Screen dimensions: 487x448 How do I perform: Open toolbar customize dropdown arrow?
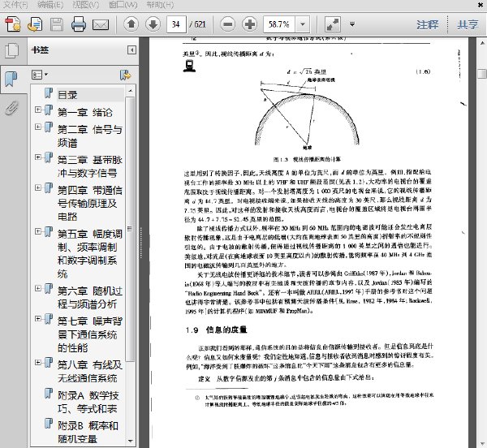pos(352,24)
